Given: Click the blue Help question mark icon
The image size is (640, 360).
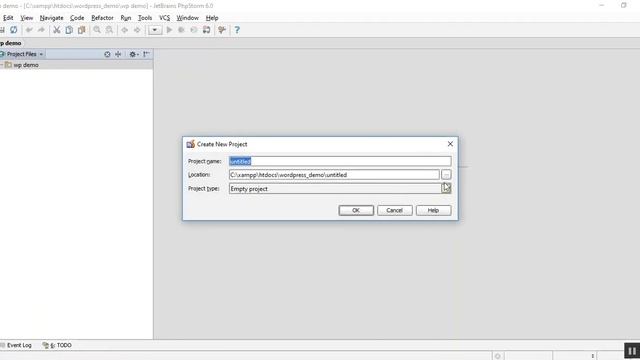Looking at the screenshot, I should click(x=237, y=30).
